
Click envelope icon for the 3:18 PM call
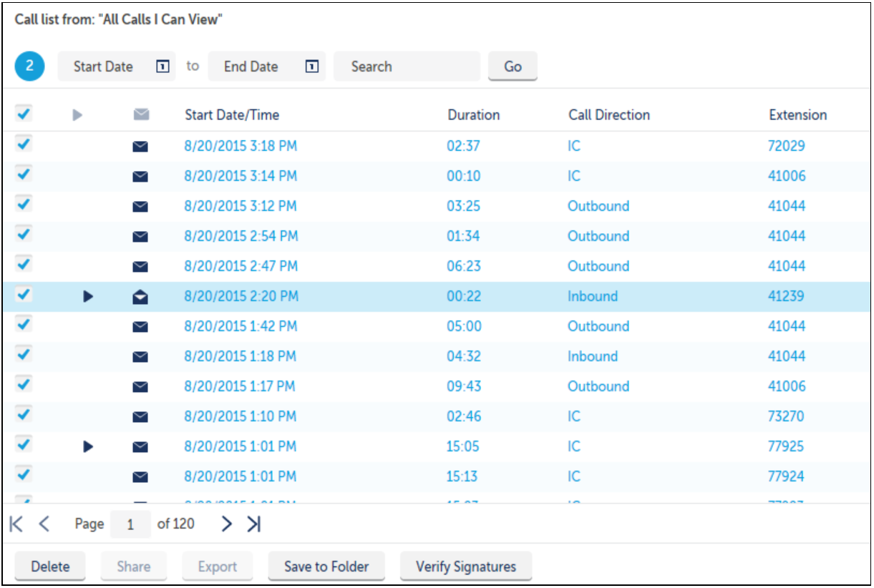[141, 147]
